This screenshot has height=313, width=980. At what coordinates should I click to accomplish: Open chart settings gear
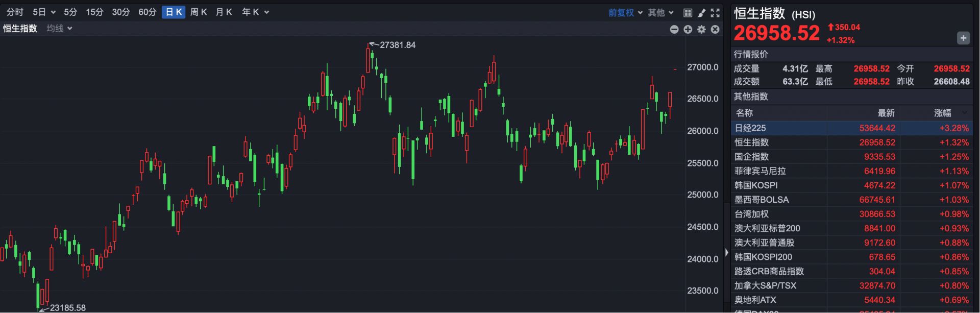click(x=702, y=30)
